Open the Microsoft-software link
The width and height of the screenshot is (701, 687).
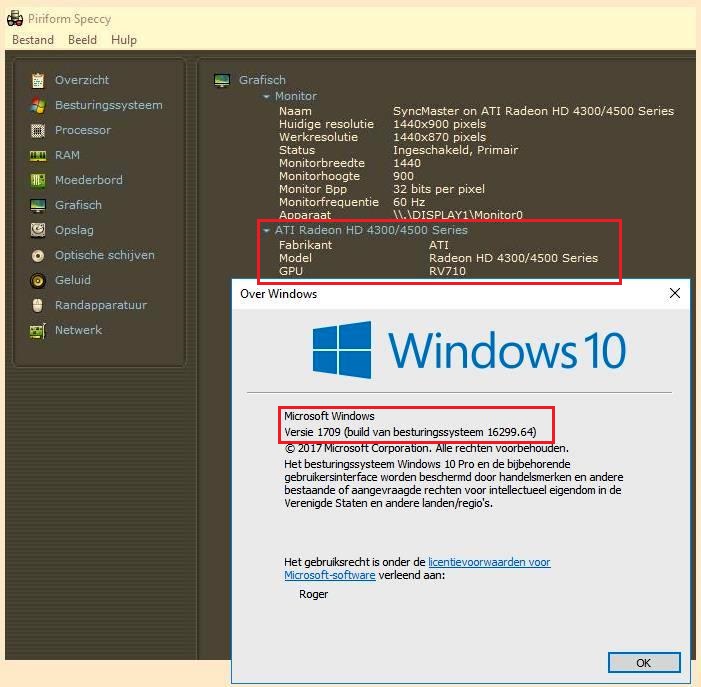pos(329,575)
